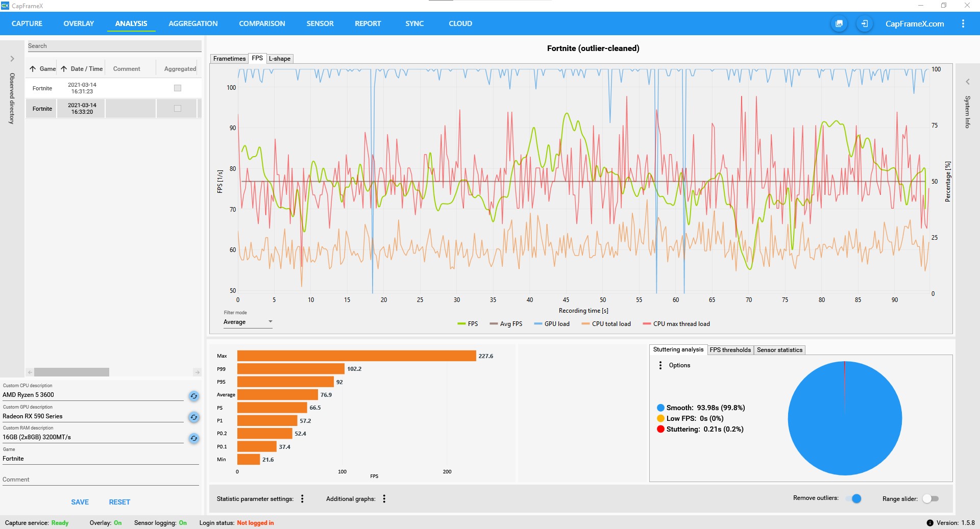Refresh the custom RAM description
The width and height of the screenshot is (980, 529).
[193, 438]
